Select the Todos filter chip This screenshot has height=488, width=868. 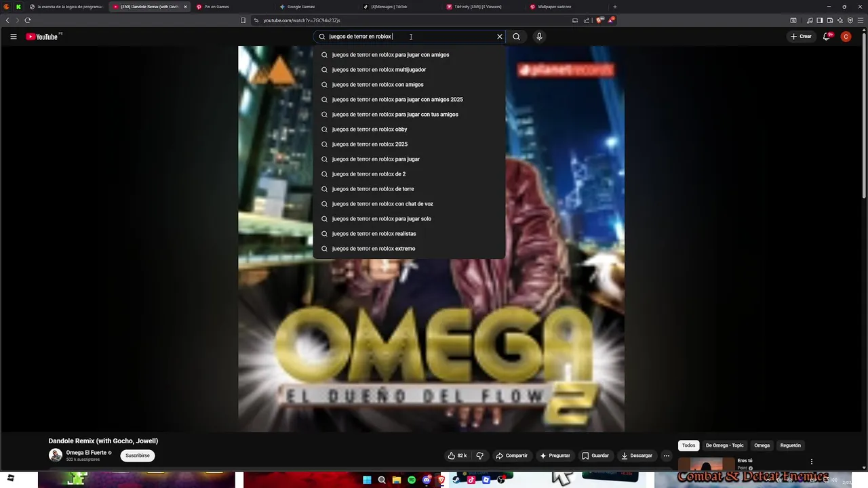688,445
